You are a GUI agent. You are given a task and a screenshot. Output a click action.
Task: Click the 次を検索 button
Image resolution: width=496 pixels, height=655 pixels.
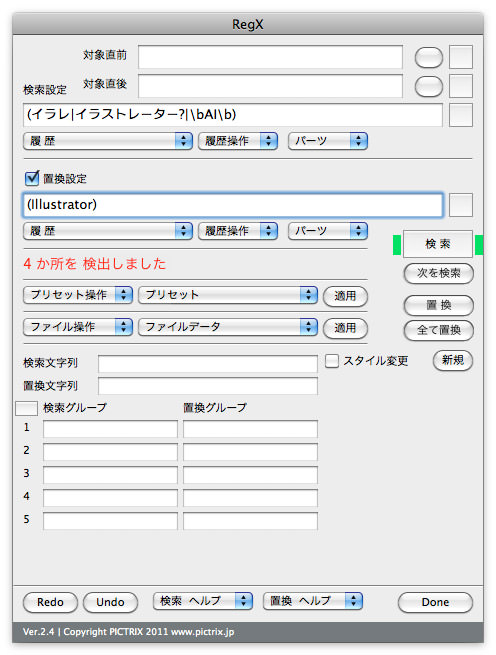tap(439, 274)
